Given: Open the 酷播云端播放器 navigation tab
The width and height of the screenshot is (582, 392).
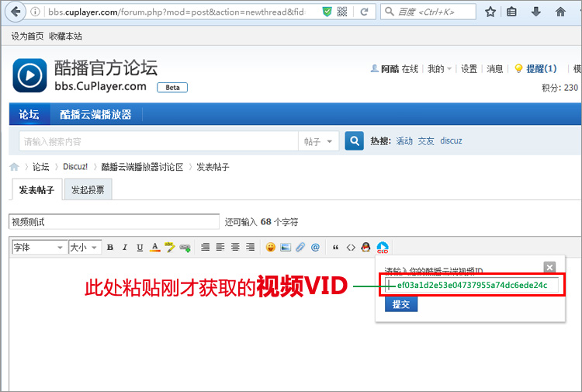Looking at the screenshot, I should (x=95, y=114).
